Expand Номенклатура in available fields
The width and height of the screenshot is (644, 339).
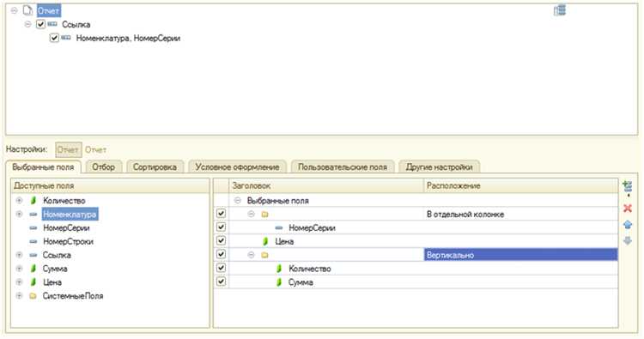click(19, 215)
